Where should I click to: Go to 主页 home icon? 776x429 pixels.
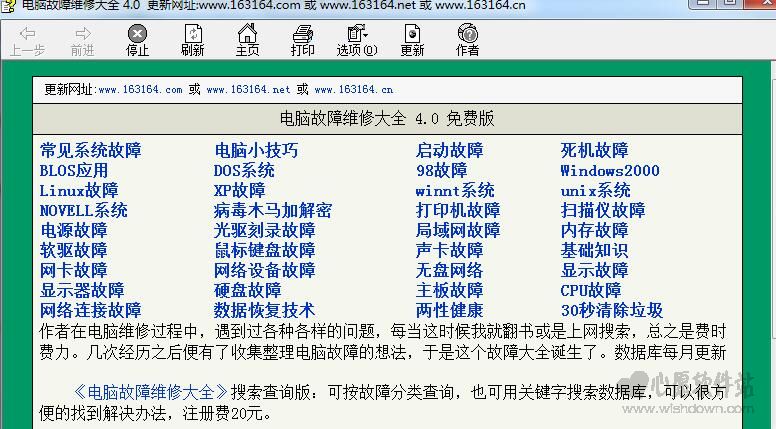coord(247,33)
